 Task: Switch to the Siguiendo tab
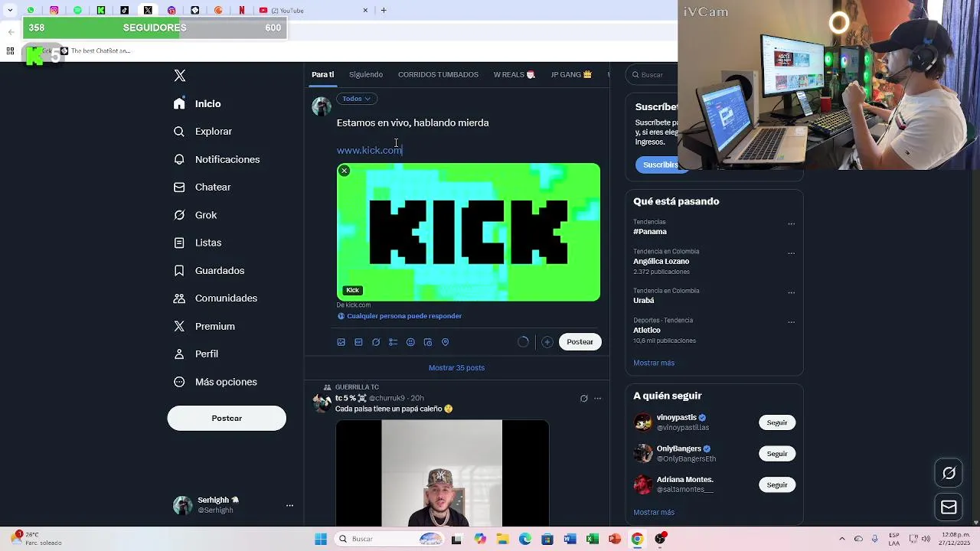366,74
